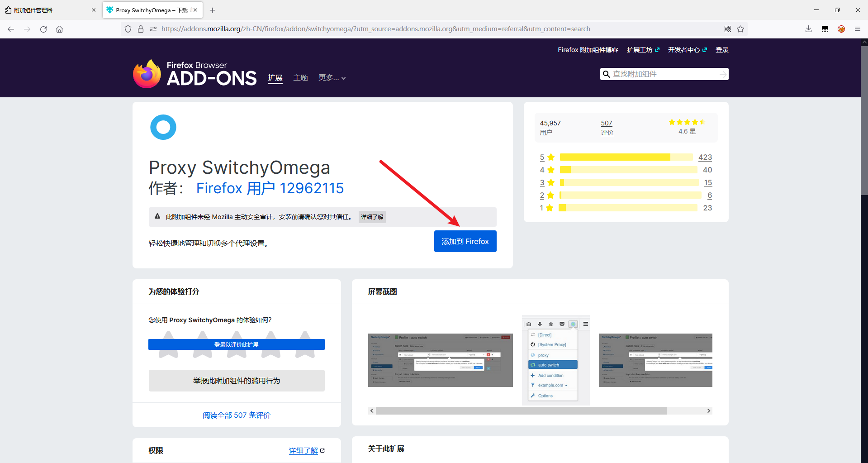Viewport: 868px width, 463px height.
Task: Filter reviews by 4 stars
Action: coord(547,170)
